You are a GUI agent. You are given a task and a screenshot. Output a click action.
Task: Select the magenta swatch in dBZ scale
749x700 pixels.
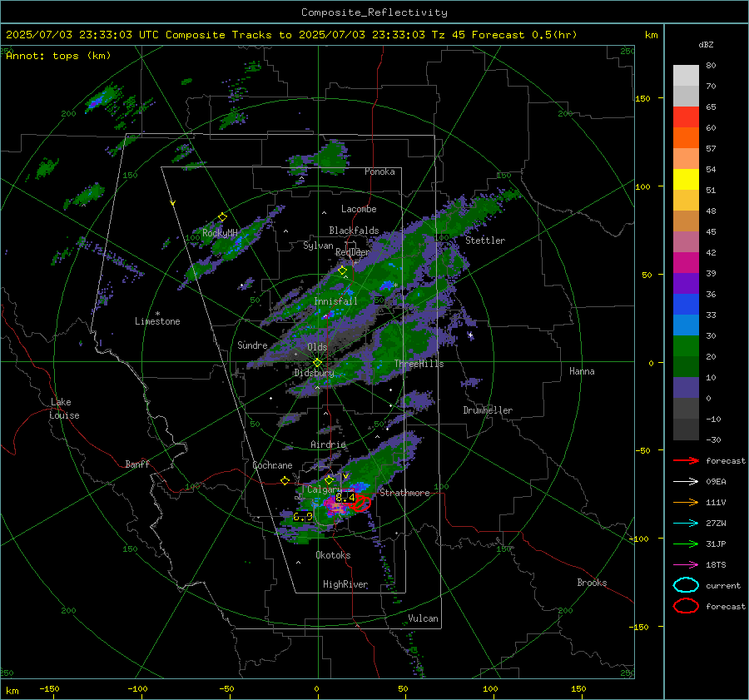(686, 263)
